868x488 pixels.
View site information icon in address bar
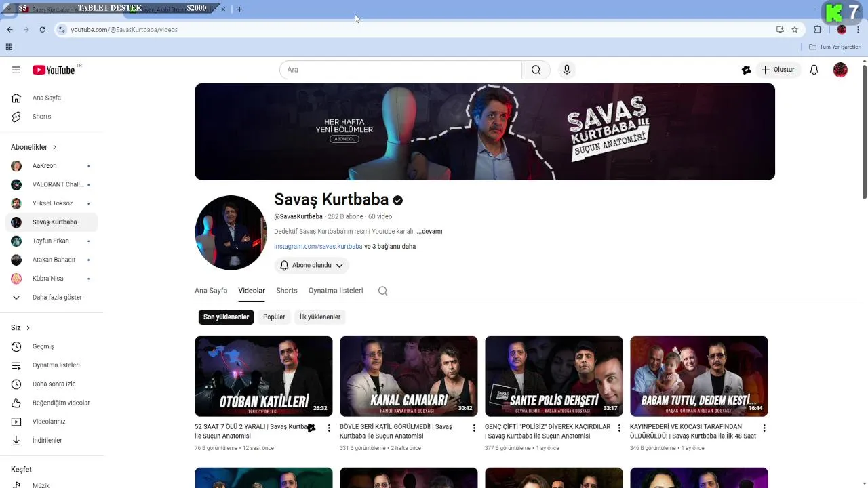pos(62,29)
